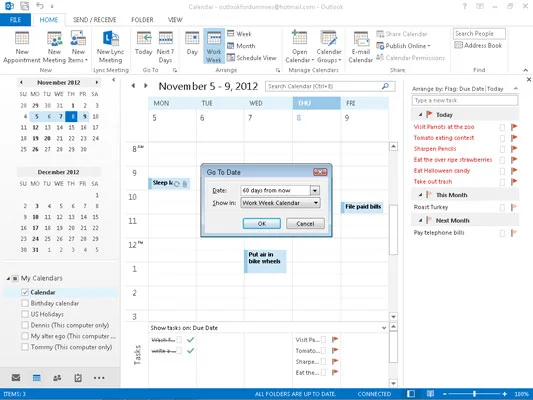
Task: Select the HOME tab
Action: pyautogui.click(x=49, y=20)
